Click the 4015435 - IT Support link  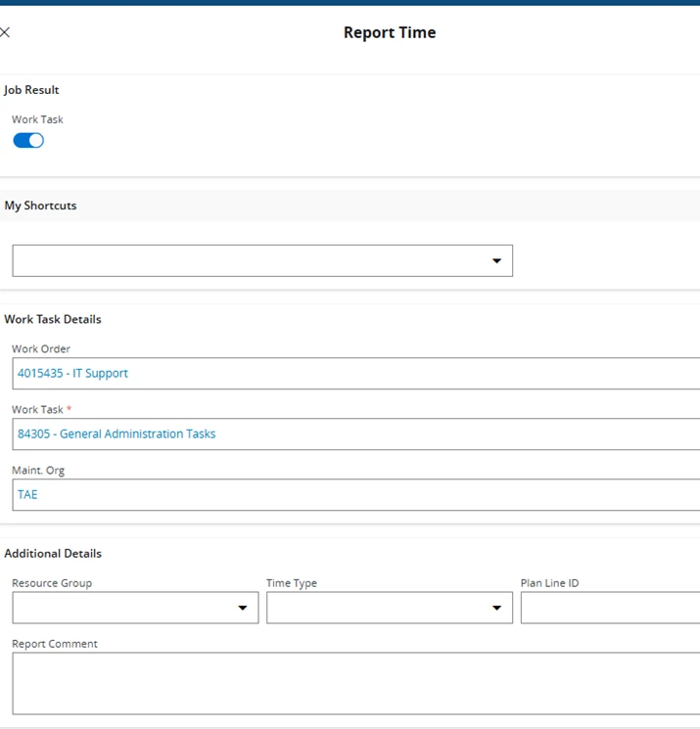(x=72, y=373)
